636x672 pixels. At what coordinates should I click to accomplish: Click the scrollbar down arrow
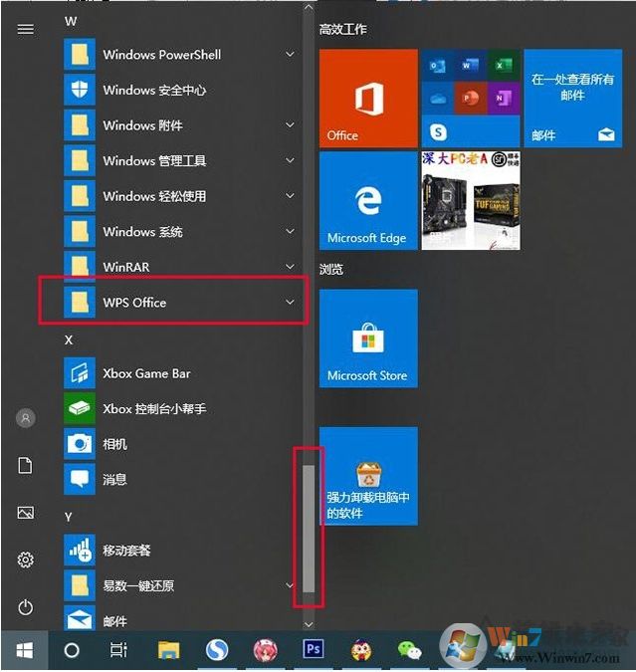309,624
